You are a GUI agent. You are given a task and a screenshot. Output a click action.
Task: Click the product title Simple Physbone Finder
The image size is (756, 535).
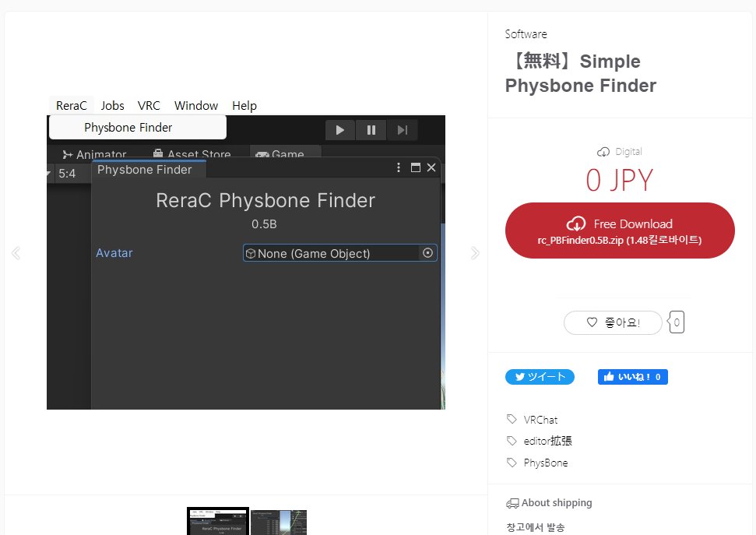(581, 73)
